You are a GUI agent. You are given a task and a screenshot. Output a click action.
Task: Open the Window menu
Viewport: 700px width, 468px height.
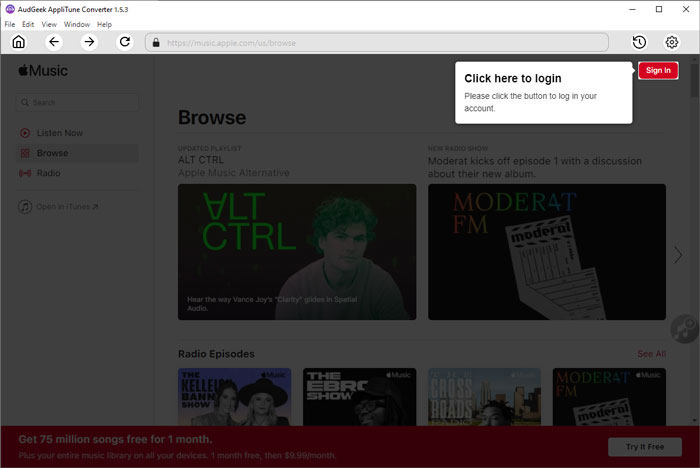[77, 25]
